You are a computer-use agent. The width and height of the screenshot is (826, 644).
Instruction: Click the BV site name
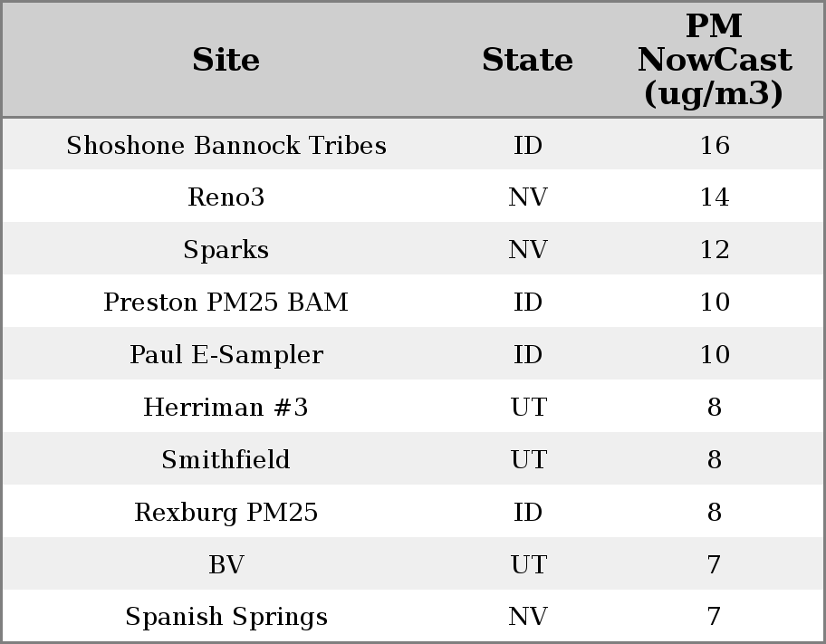pyautogui.click(x=226, y=565)
